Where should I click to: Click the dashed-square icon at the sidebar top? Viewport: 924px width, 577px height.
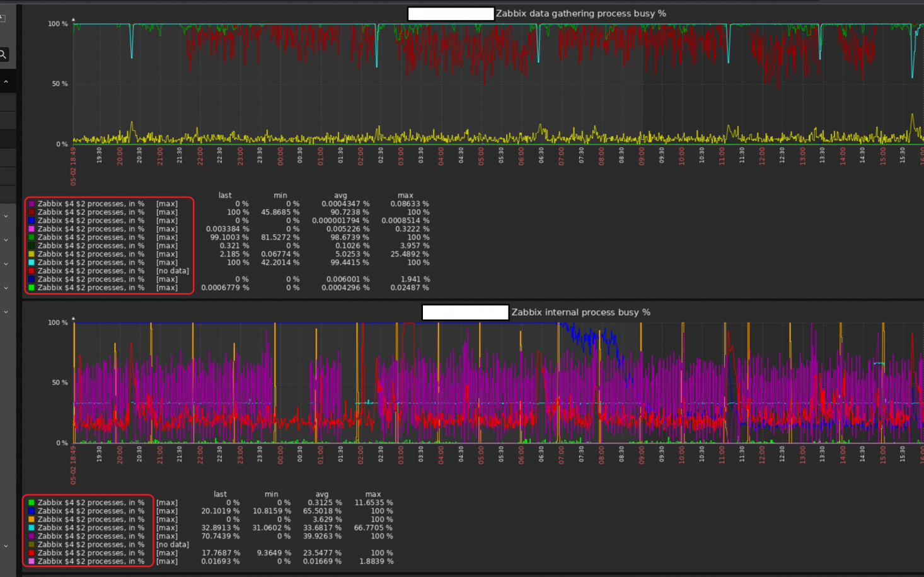pyautogui.click(x=3, y=18)
